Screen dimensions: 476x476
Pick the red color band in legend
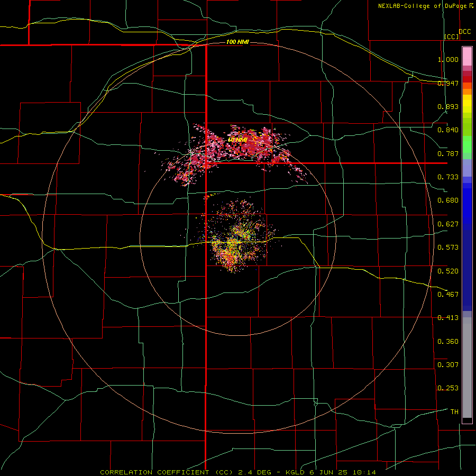point(467,79)
